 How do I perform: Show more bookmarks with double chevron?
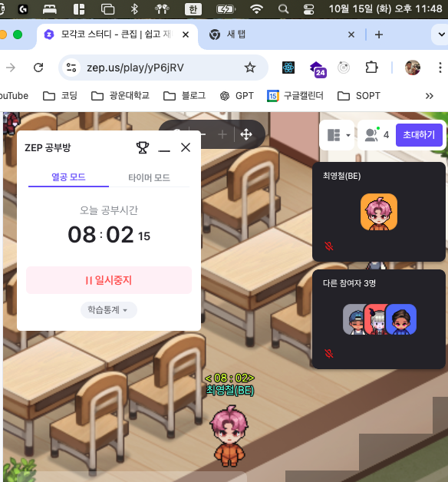(x=430, y=96)
